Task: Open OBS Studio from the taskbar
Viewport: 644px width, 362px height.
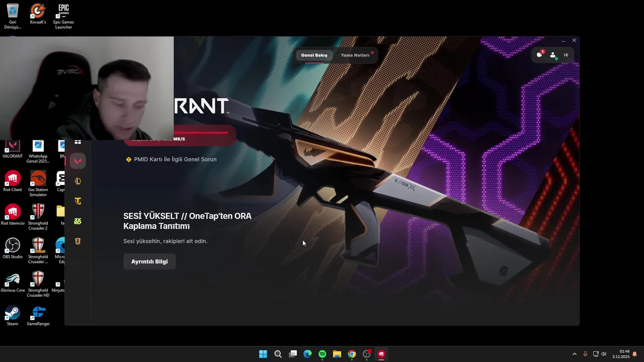Action: pos(367,354)
